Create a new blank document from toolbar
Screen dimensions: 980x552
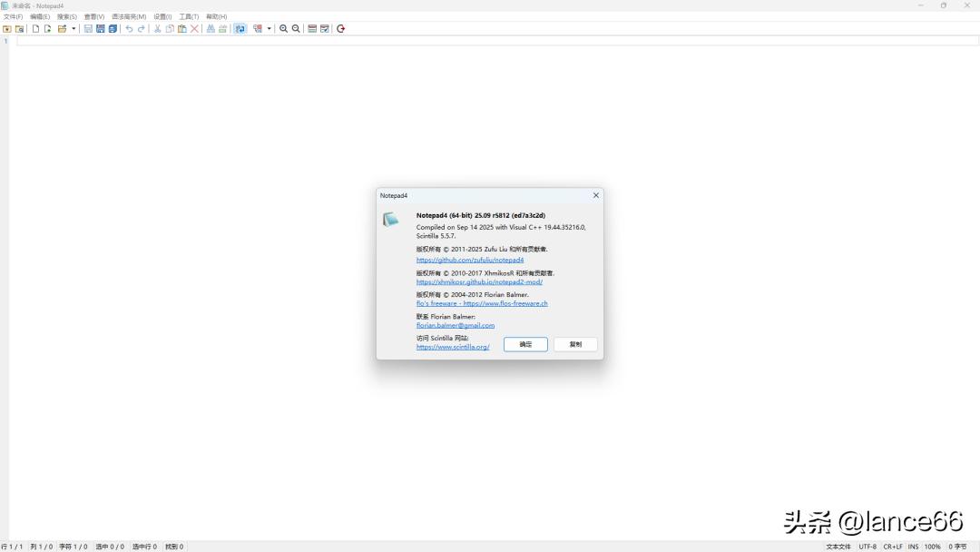35,29
